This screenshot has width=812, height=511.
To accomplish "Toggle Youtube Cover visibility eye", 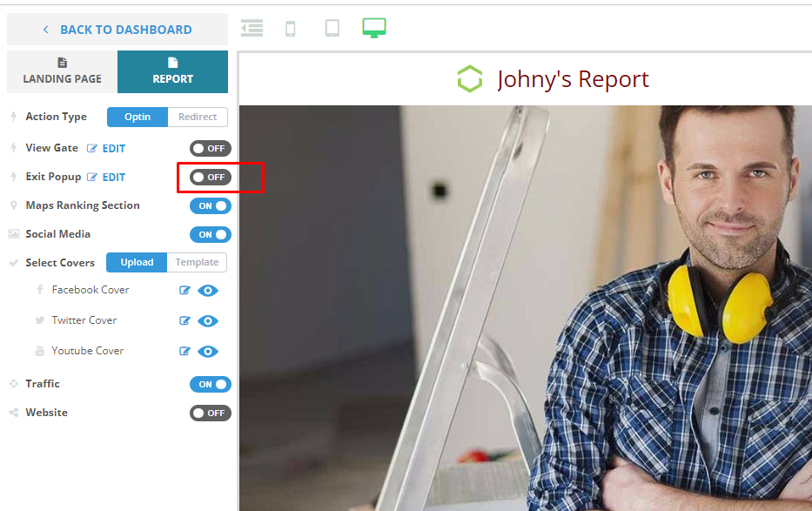I will click(208, 352).
